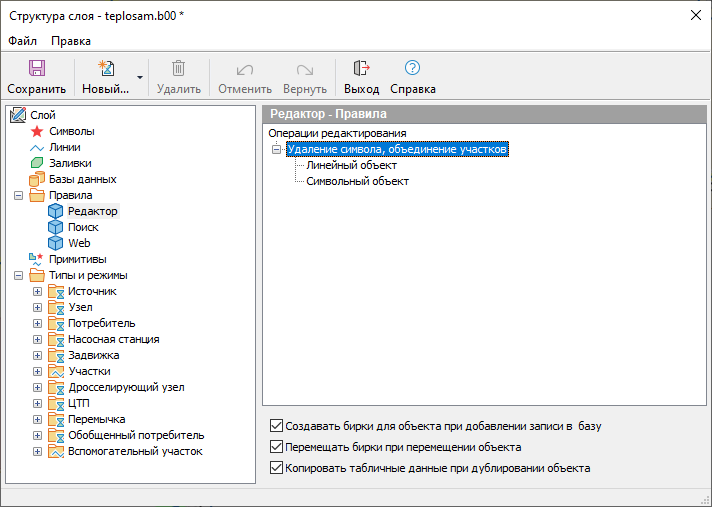Click the Выход exit door icon
Viewport: 712px width, 507px height.
pyautogui.click(x=361, y=69)
